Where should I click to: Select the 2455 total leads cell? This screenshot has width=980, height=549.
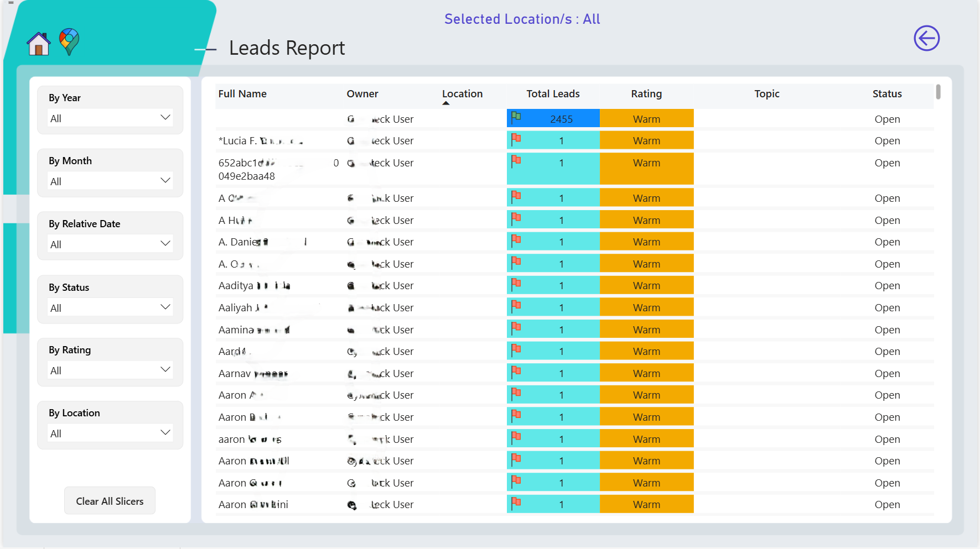point(553,118)
